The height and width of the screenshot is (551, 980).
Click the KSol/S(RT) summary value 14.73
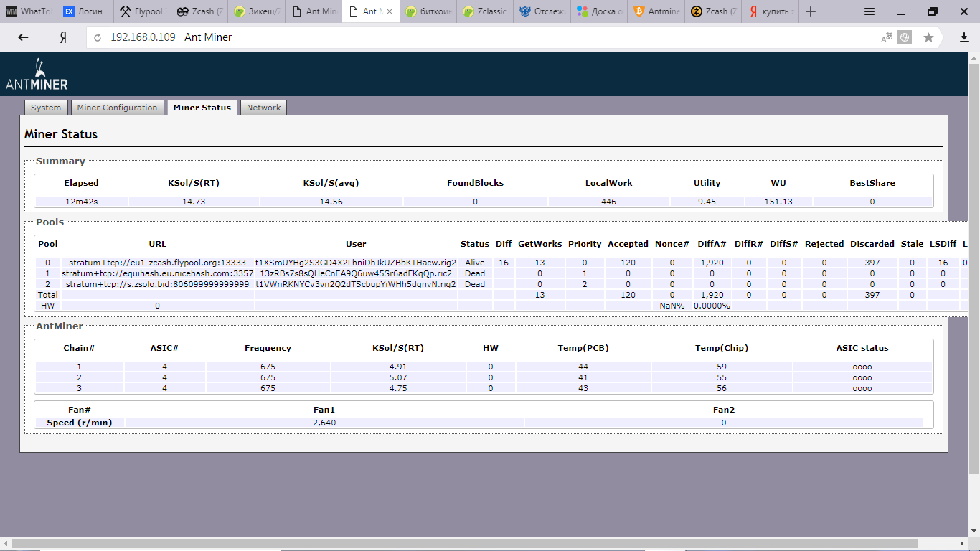click(x=194, y=202)
